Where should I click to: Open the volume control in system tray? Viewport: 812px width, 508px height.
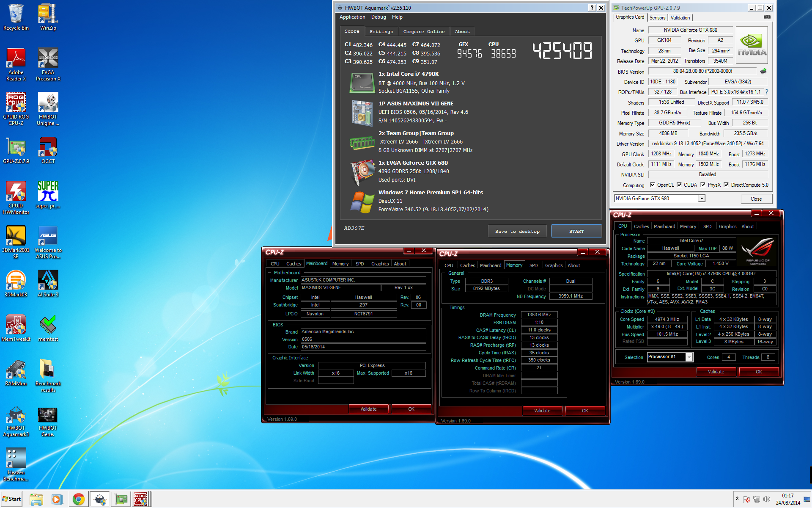767,499
